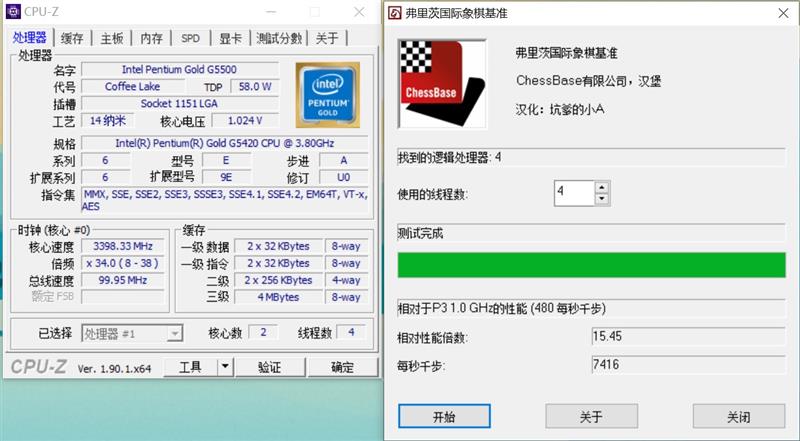This screenshot has width=800, height=441.
Task: Click the name field Intel Pentium Gold G5500
Action: pyautogui.click(x=180, y=69)
